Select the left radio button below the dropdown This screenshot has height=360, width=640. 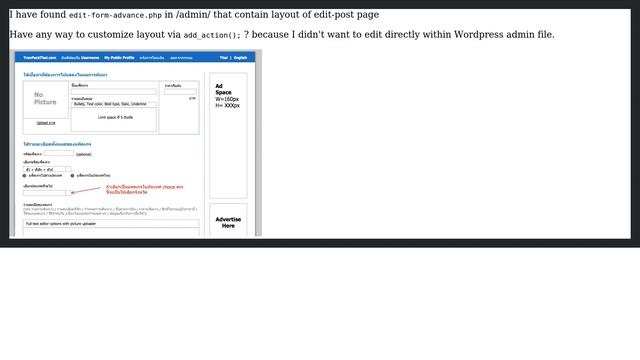point(24,176)
